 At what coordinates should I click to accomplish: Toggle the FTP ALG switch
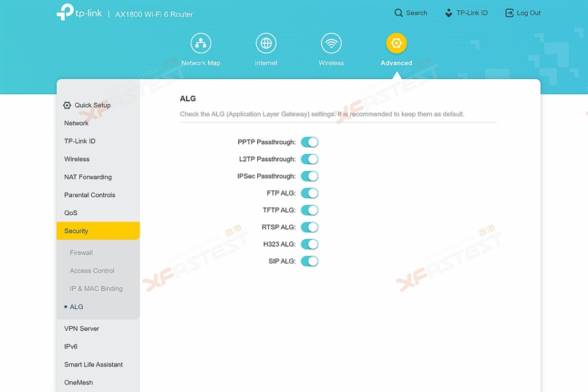coord(310,193)
